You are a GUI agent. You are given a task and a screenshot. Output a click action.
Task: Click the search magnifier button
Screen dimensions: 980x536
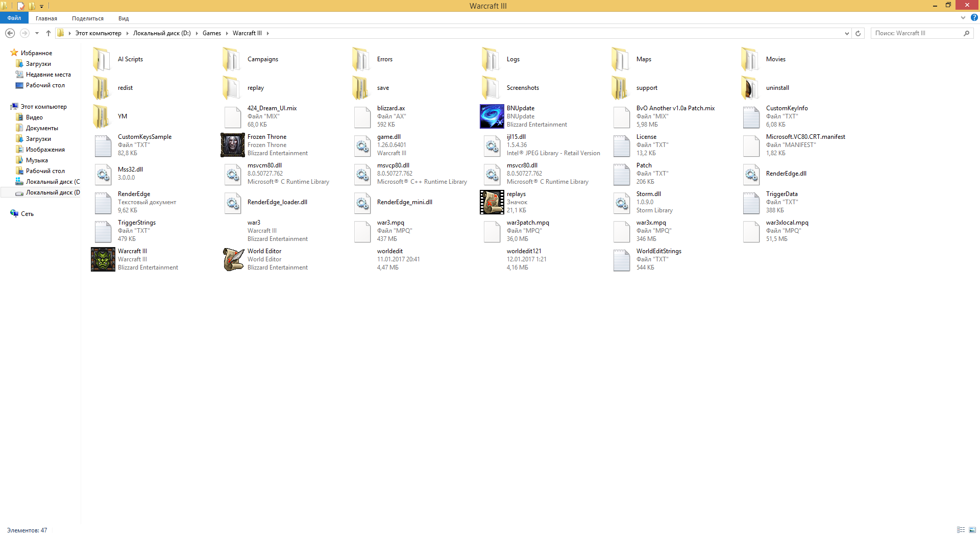pyautogui.click(x=966, y=33)
